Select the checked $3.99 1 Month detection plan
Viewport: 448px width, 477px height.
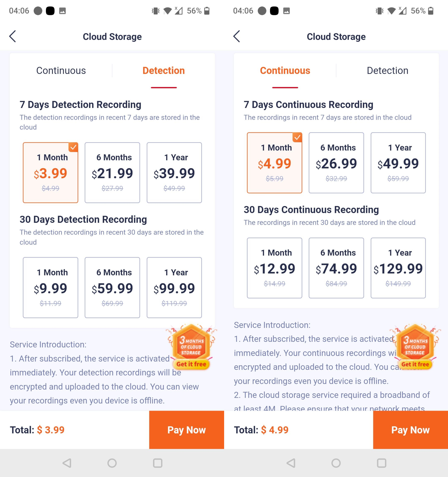click(x=50, y=173)
